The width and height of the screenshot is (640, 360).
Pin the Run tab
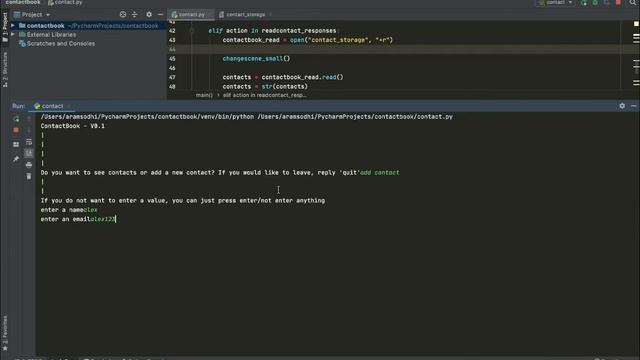(x=16, y=159)
